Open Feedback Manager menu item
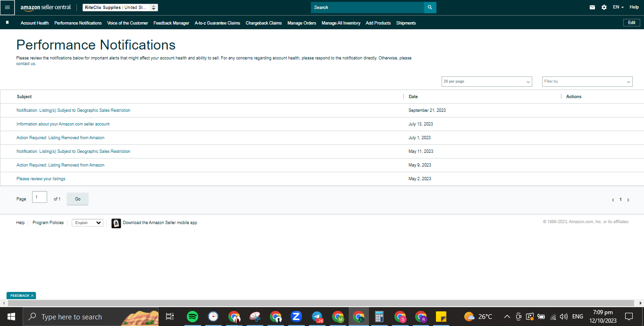The height and width of the screenshot is (326, 644). pos(171,23)
